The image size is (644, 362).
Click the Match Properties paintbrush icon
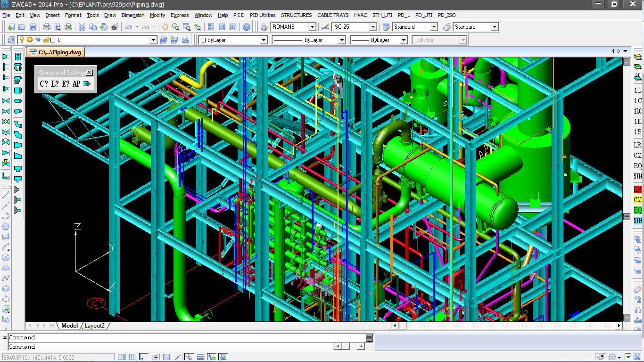(115, 27)
